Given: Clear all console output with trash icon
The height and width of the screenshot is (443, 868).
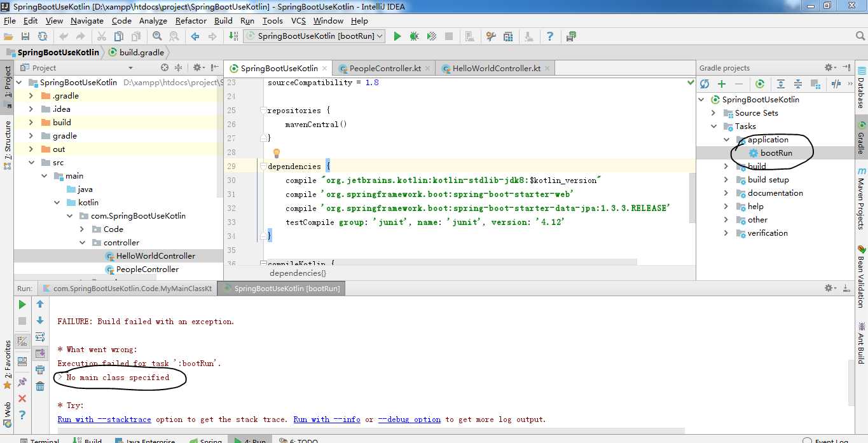Looking at the screenshot, I should coord(40,385).
